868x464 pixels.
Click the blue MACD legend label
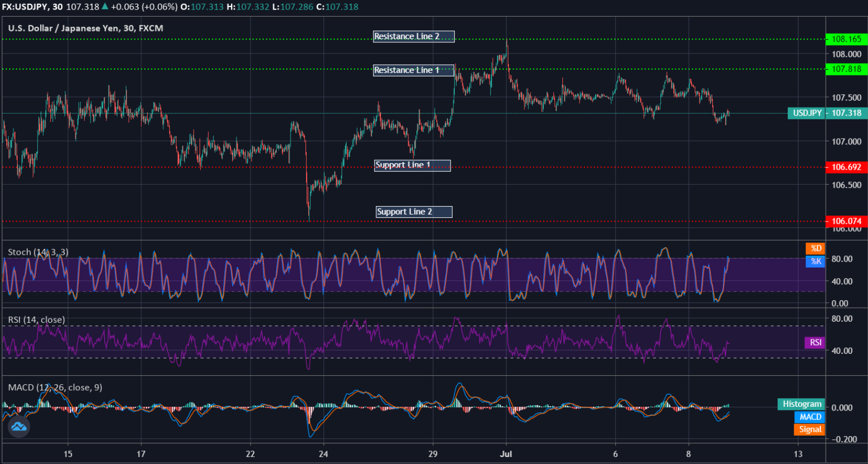[810, 417]
